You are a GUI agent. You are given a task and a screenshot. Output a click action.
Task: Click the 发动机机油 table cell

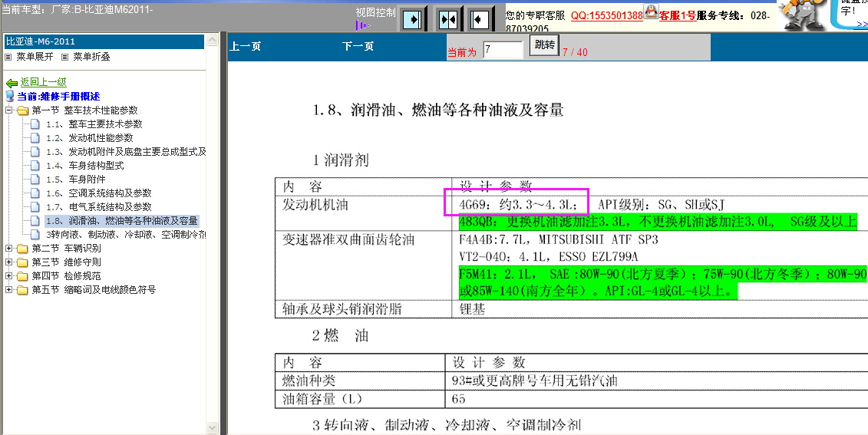[x=363, y=213]
